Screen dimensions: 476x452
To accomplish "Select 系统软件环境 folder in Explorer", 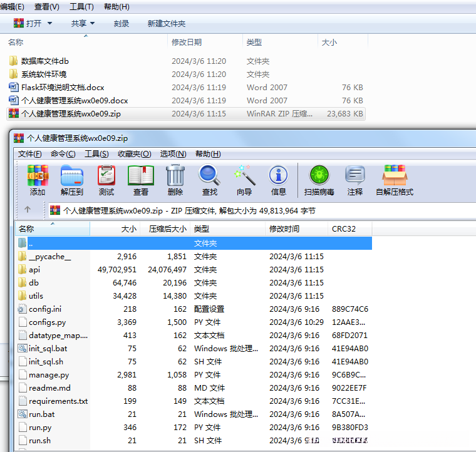I will pyautogui.click(x=44, y=74).
